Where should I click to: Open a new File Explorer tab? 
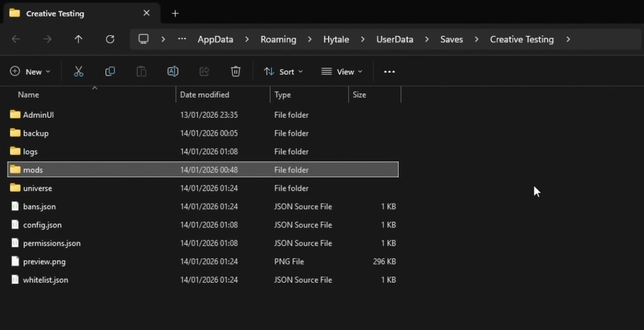175,13
